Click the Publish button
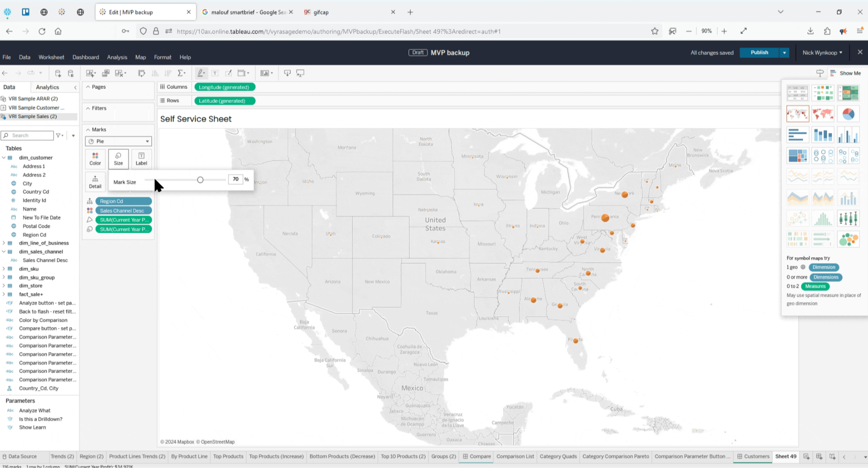The height and width of the screenshot is (468, 868). click(x=758, y=52)
